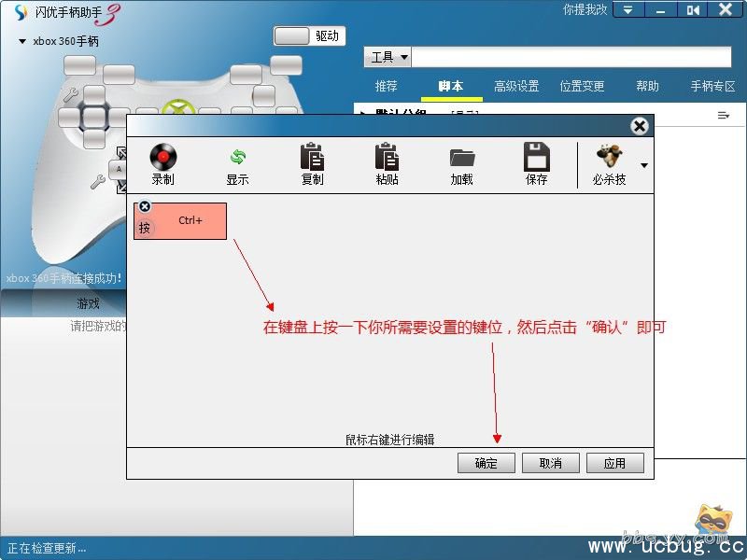Click the controller left bumper key box

120,76
